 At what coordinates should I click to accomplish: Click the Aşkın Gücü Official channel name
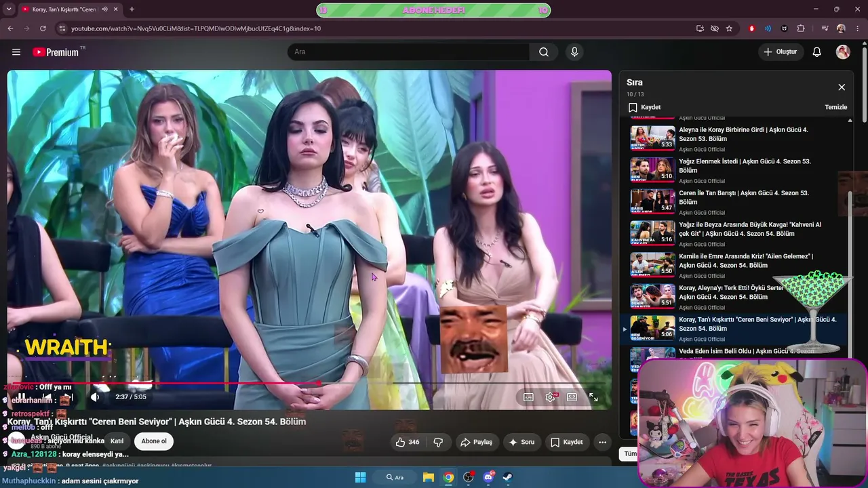pyautogui.click(x=62, y=437)
